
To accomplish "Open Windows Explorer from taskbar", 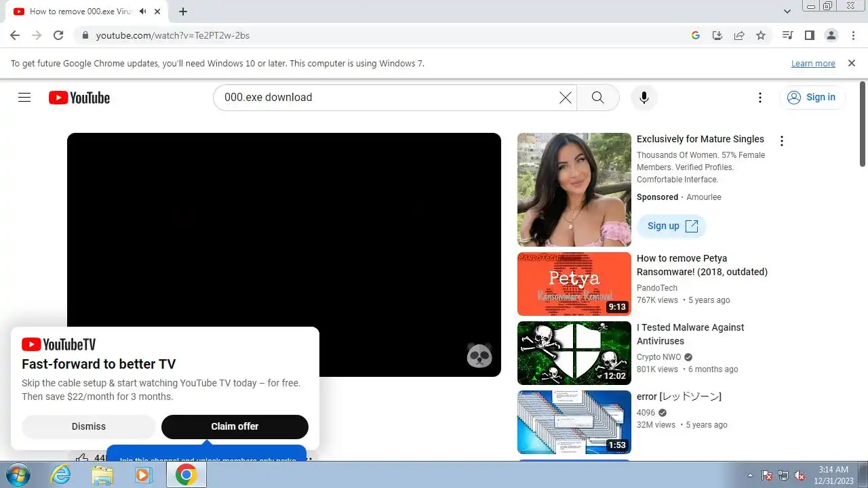I will pyautogui.click(x=102, y=475).
